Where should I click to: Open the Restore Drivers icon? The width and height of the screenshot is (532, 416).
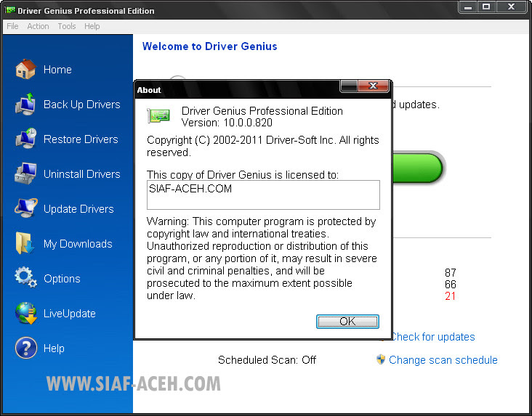25,139
